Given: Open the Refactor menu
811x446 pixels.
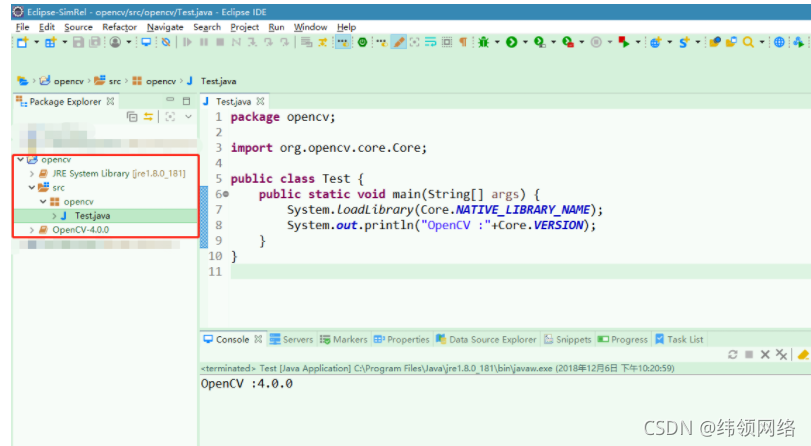Looking at the screenshot, I should coord(119,27).
